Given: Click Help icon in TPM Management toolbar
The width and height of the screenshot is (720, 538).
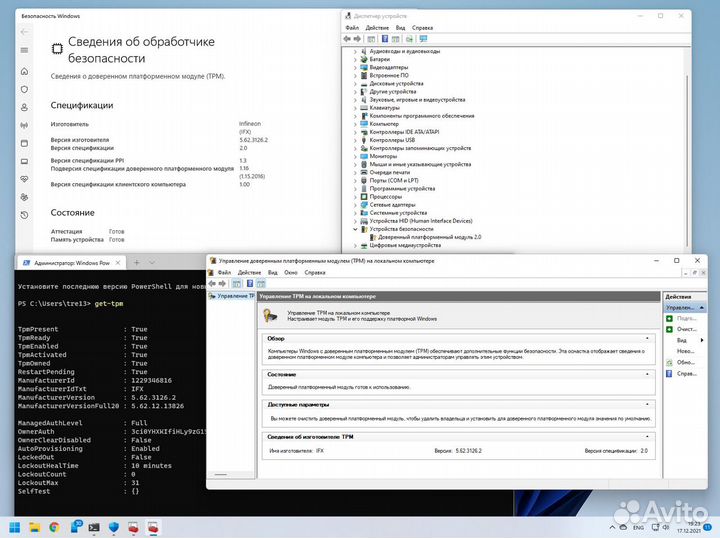Looking at the screenshot, I should (250, 284).
